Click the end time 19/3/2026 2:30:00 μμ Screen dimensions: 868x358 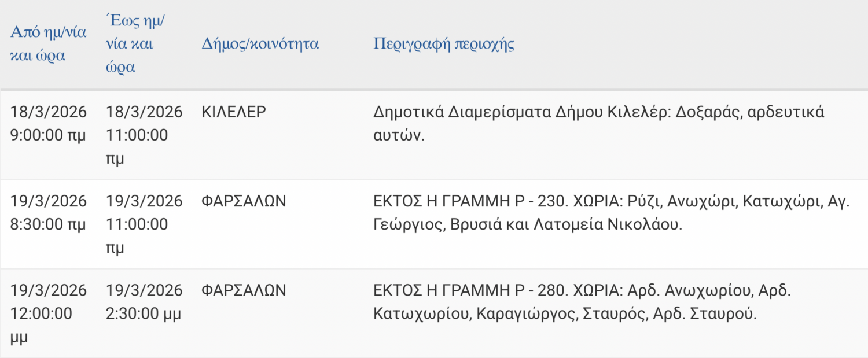coord(144,302)
